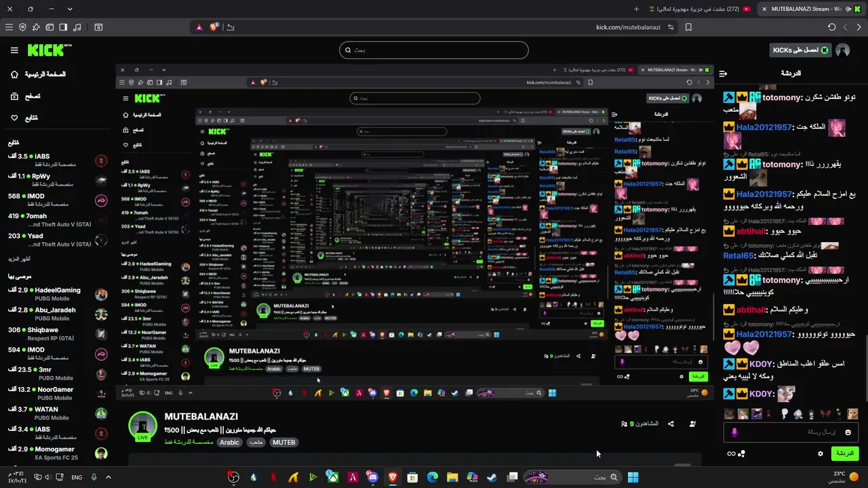Click the home icon for الصفحة الرئيسية

point(14,74)
